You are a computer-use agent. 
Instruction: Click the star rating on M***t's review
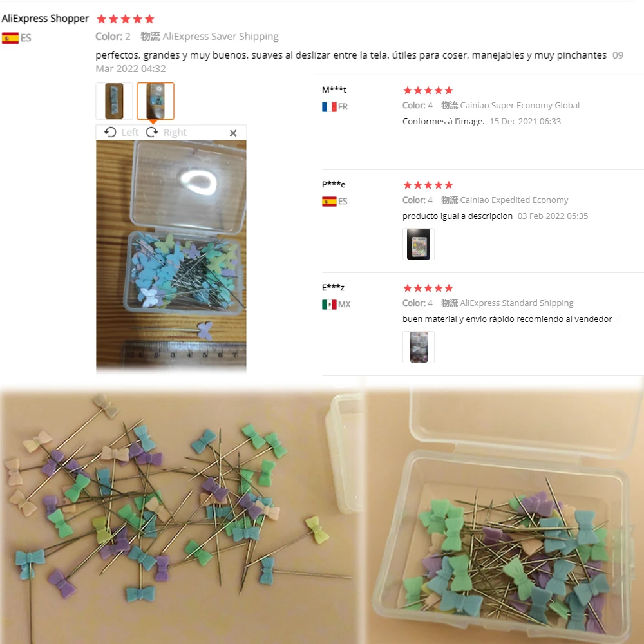tap(428, 90)
